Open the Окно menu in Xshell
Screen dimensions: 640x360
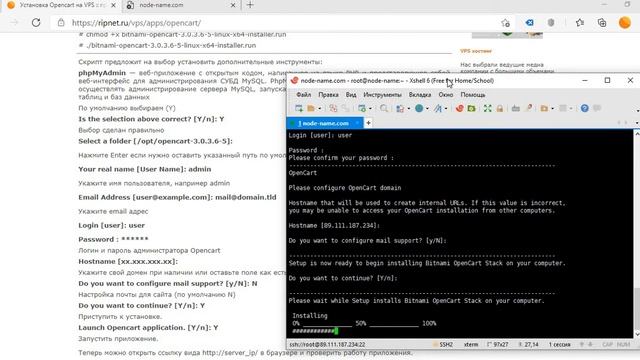(x=446, y=95)
